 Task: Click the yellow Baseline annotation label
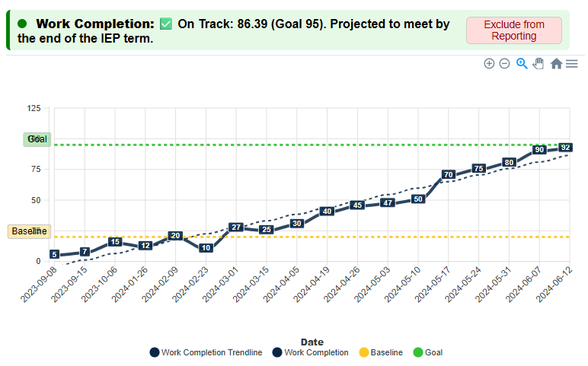(29, 231)
